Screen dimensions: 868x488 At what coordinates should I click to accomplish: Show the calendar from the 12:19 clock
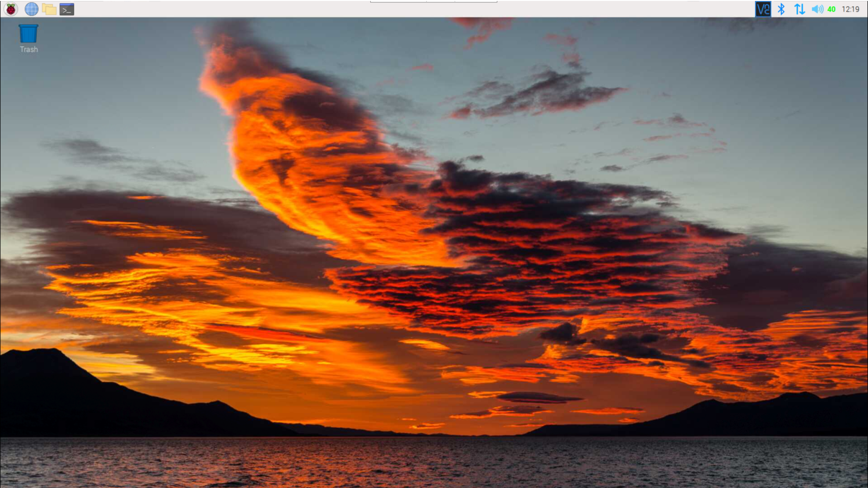850,9
